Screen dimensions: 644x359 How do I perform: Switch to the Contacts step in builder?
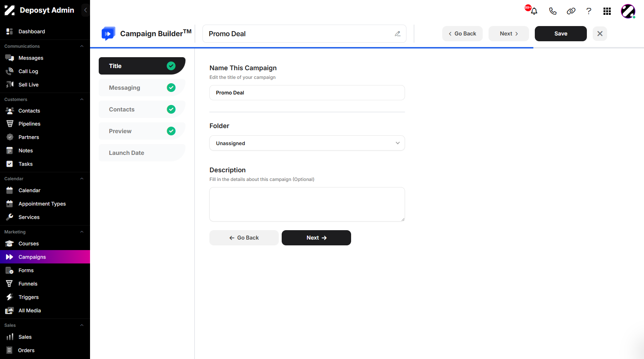point(142,109)
